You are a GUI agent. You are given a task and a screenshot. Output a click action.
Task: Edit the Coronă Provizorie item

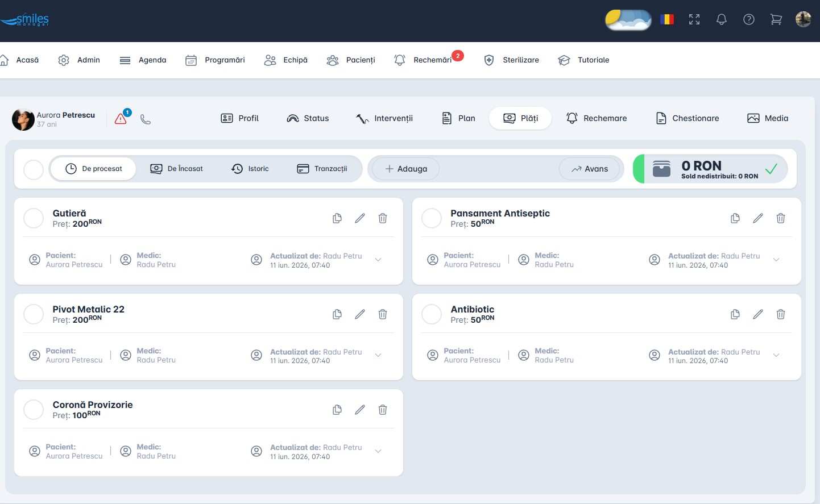(360, 410)
